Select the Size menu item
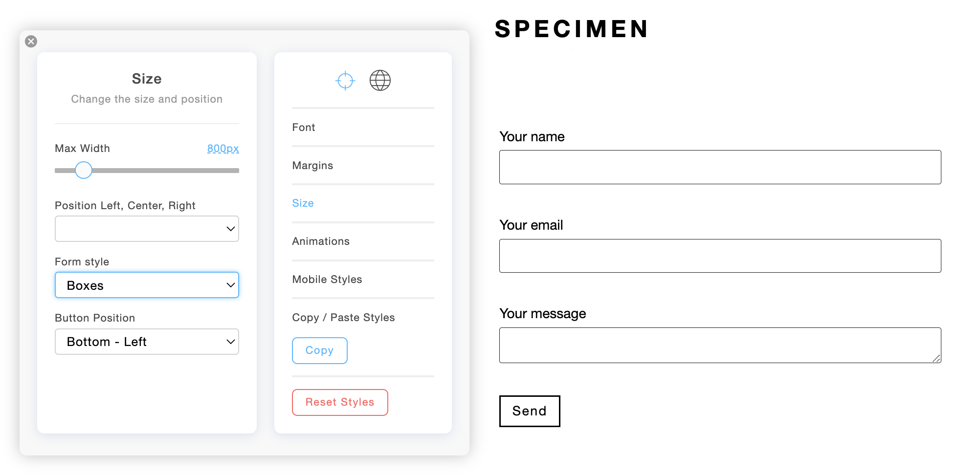The image size is (980, 476). (303, 203)
